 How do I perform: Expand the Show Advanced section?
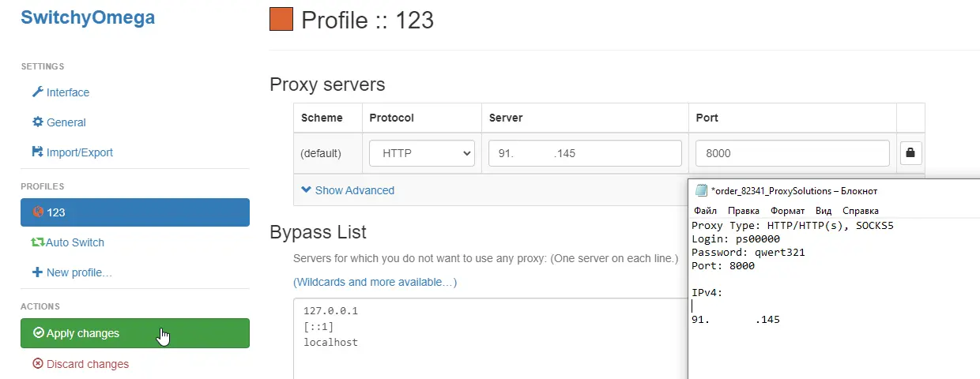(348, 190)
